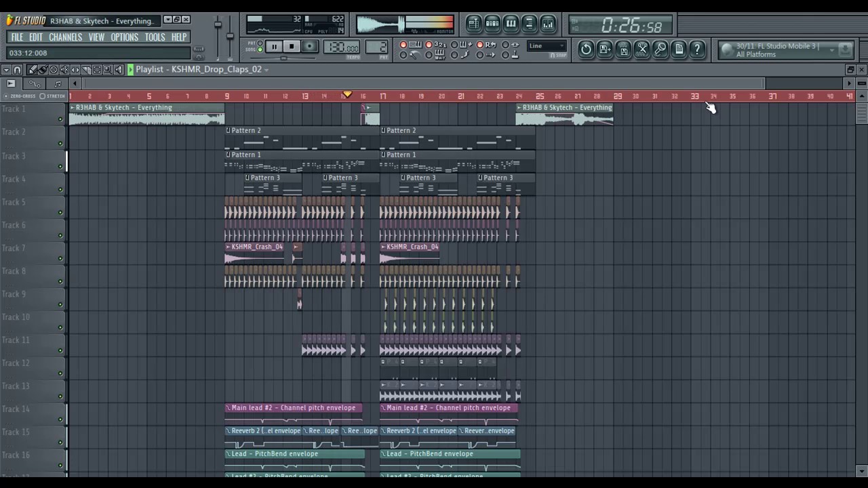
Task: Open the project info document icon
Action: [x=678, y=49]
